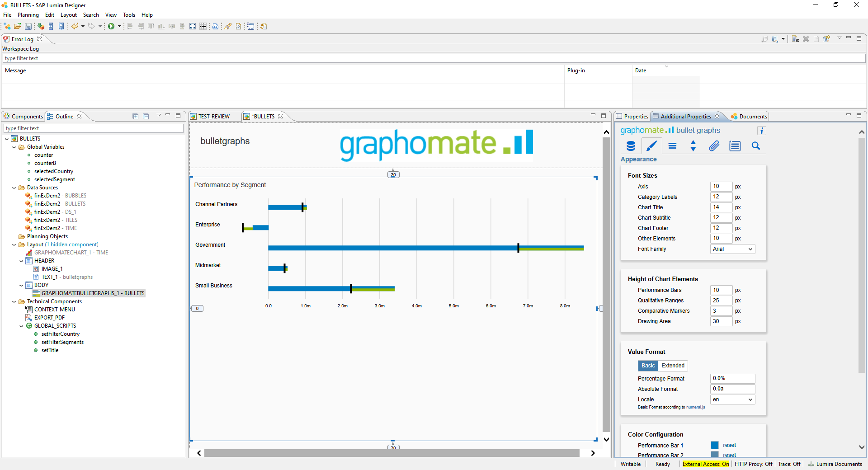Click the Percentage Format input field

732,379
